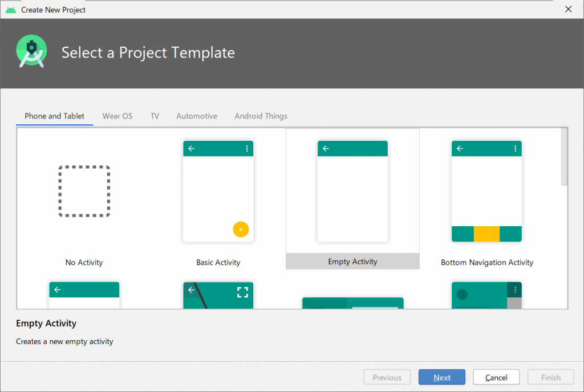Switch to the TV tab

click(x=155, y=116)
